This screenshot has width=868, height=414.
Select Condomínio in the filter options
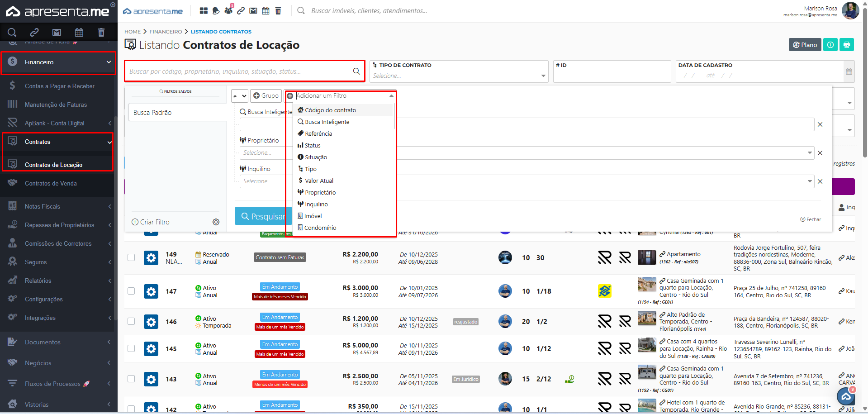tap(320, 228)
